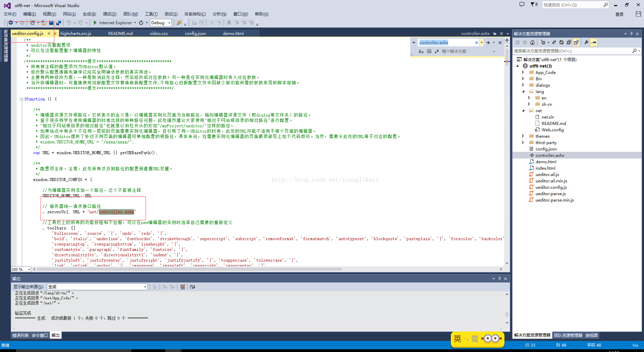This screenshot has width=644, height=352.
Task: Select Web.config in Solution Explorer
Action: [x=552, y=130]
